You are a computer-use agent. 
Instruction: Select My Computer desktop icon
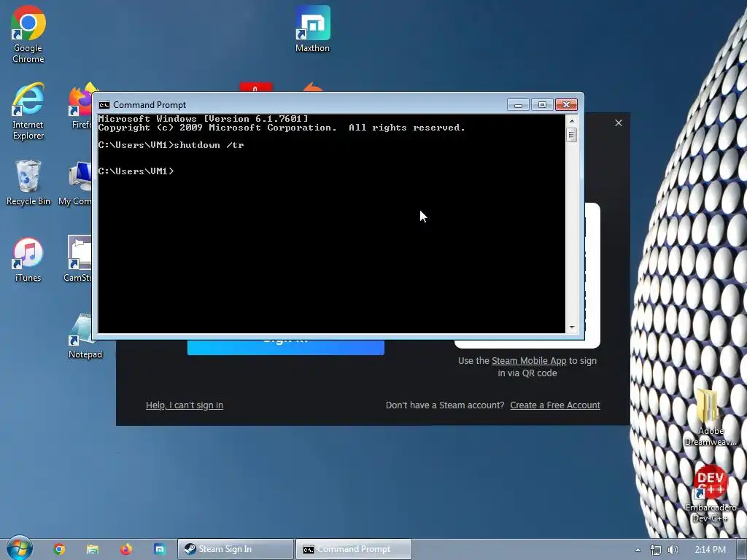[x=75, y=183]
